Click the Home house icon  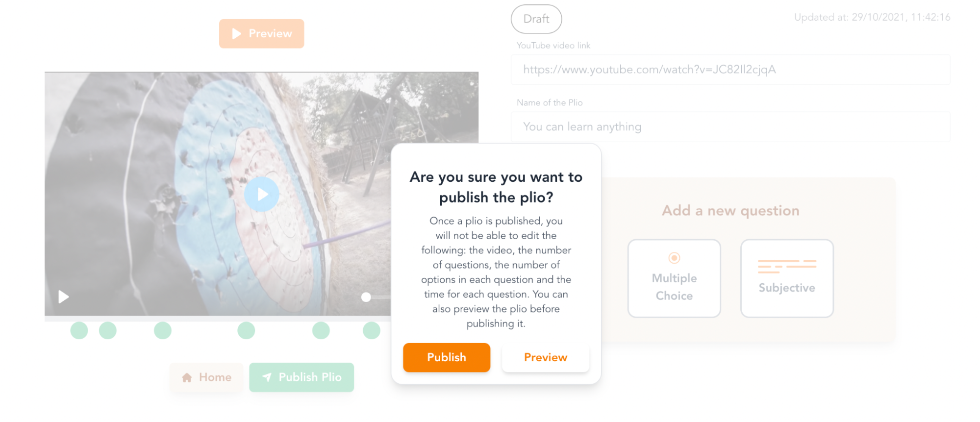187,377
